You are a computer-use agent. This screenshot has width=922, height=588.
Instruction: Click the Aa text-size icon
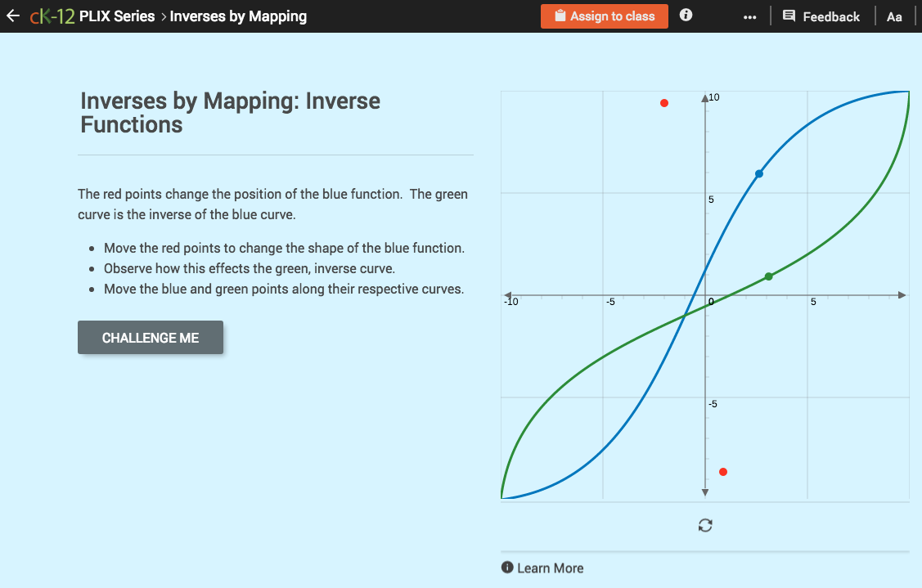coord(894,16)
